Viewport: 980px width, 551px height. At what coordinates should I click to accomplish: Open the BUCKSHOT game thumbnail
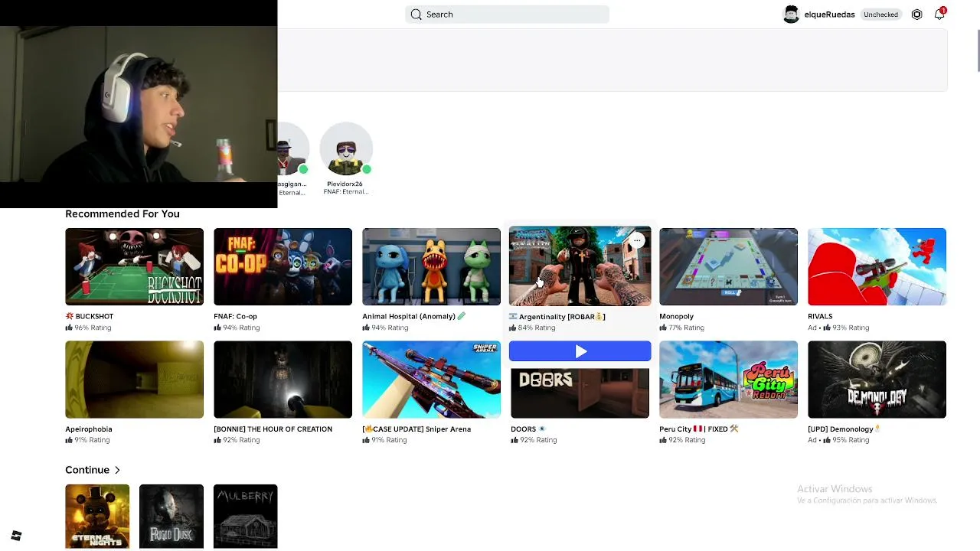[x=134, y=266]
